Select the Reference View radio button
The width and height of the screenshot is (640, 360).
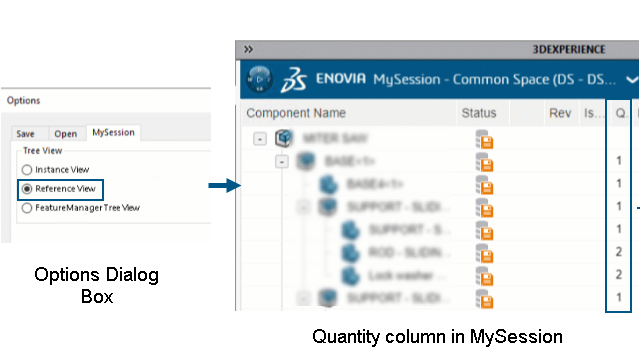[x=27, y=189]
